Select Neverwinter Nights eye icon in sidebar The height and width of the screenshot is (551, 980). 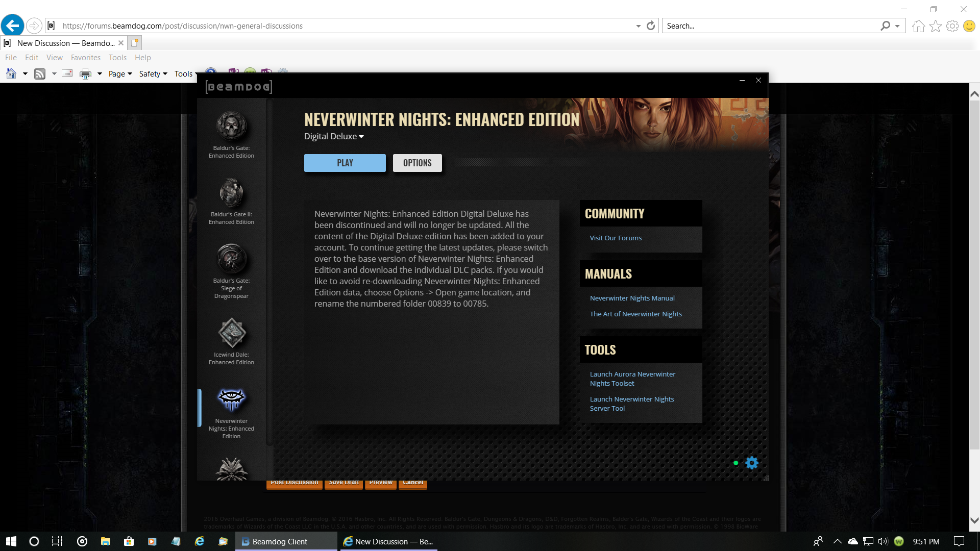(231, 399)
